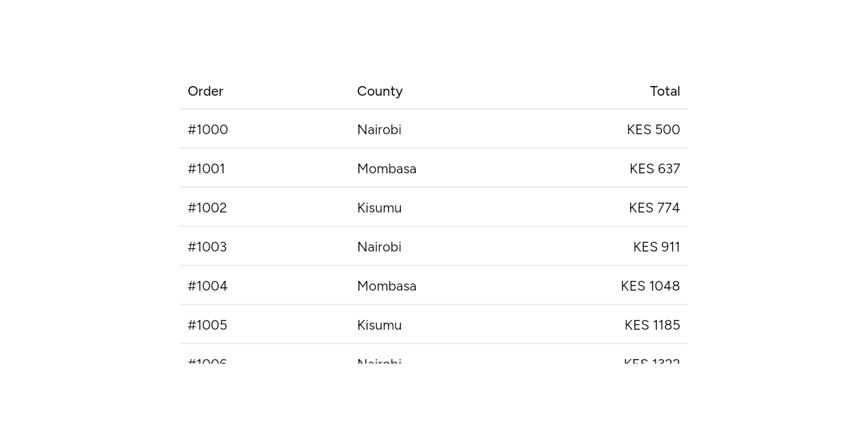Viewport: 868px width, 434px height.
Task: Click Kisumu county in order #1002 row
Action: [379, 208]
